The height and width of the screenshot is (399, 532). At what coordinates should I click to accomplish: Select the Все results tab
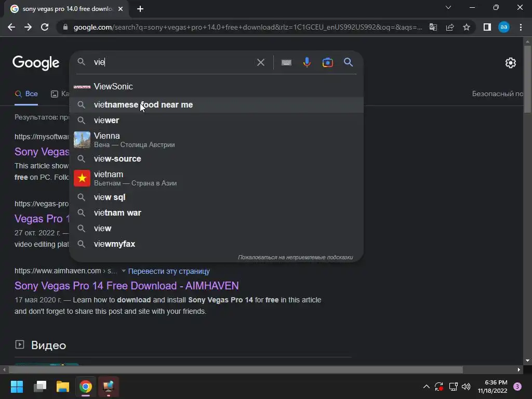pyautogui.click(x=26, y=94)
